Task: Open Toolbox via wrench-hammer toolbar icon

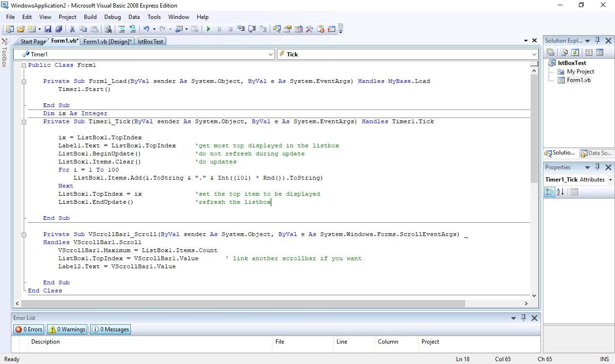Action: click(x=309, y=29)
